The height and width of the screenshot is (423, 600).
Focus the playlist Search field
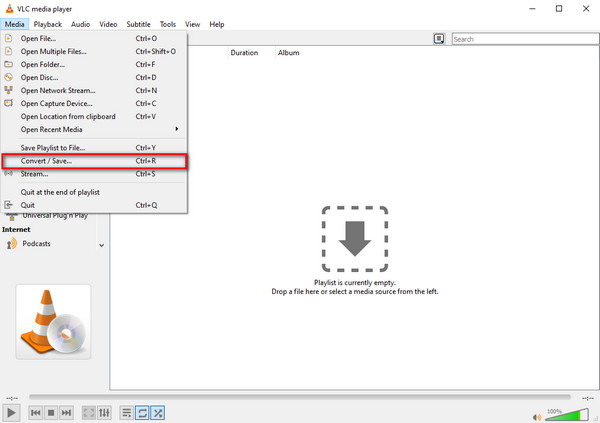(x=525, y=39)
